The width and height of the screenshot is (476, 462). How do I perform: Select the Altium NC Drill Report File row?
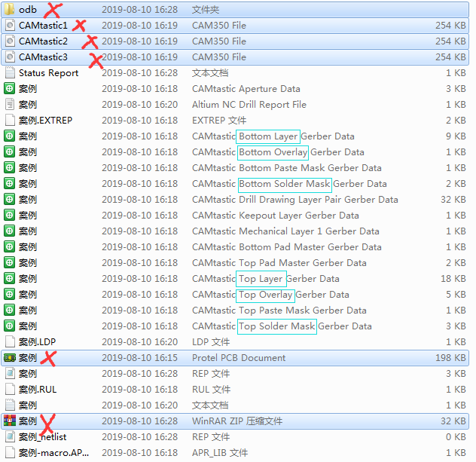249,105
